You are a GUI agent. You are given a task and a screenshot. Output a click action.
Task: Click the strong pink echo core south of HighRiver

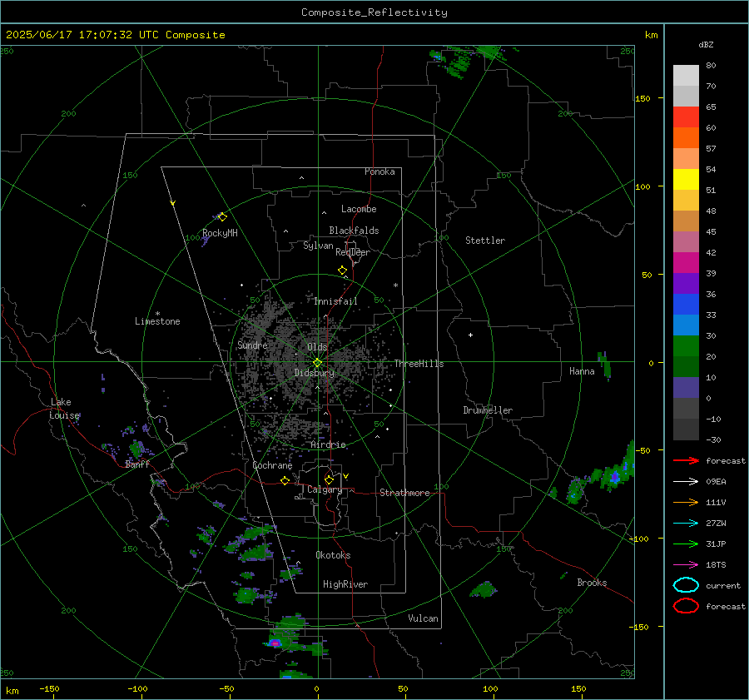pyautogui.click(x=275, y=643)
